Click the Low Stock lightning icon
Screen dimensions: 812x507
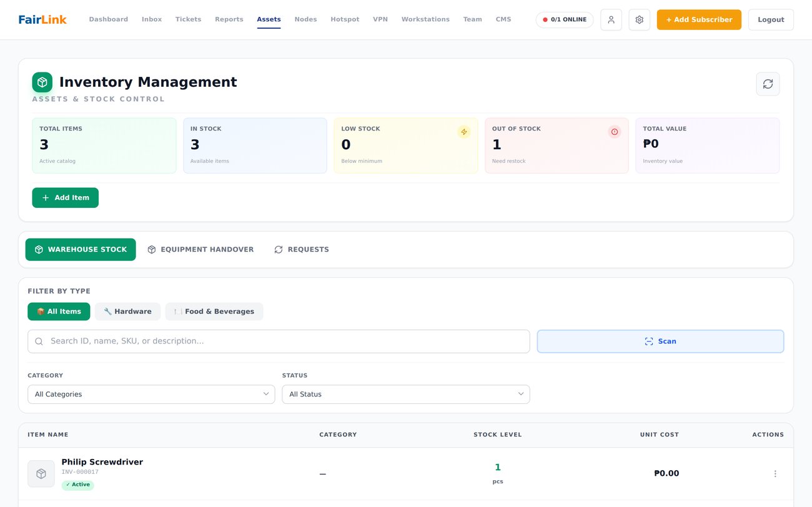coord(463,132)
